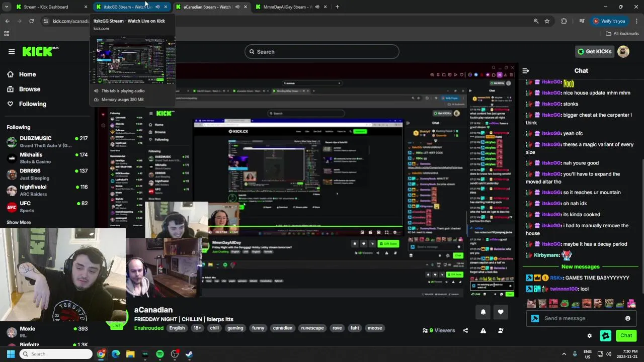Toggle notifications bell for aCanadian
Image resolution: width=644 pixels, height=362 pixels.
point(483,312)
